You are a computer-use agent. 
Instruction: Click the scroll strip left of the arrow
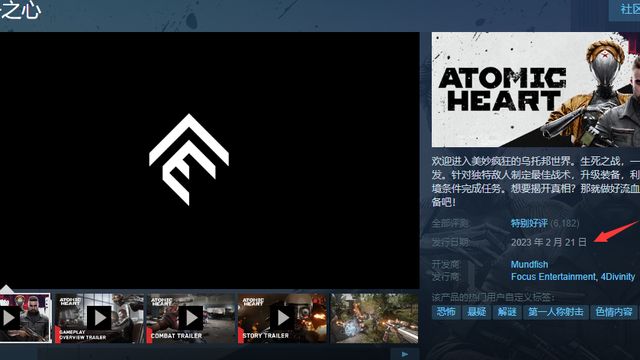[194, 354]
